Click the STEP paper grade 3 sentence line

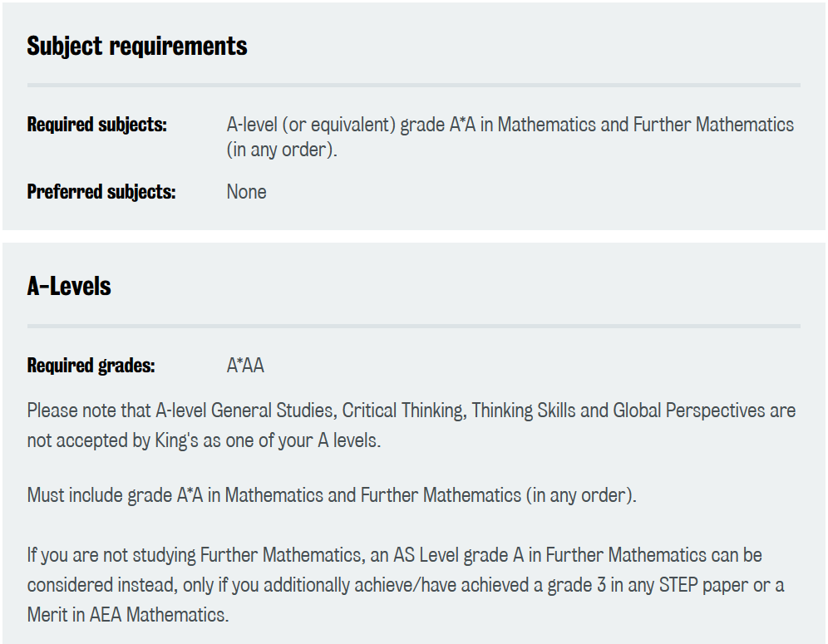406,585
